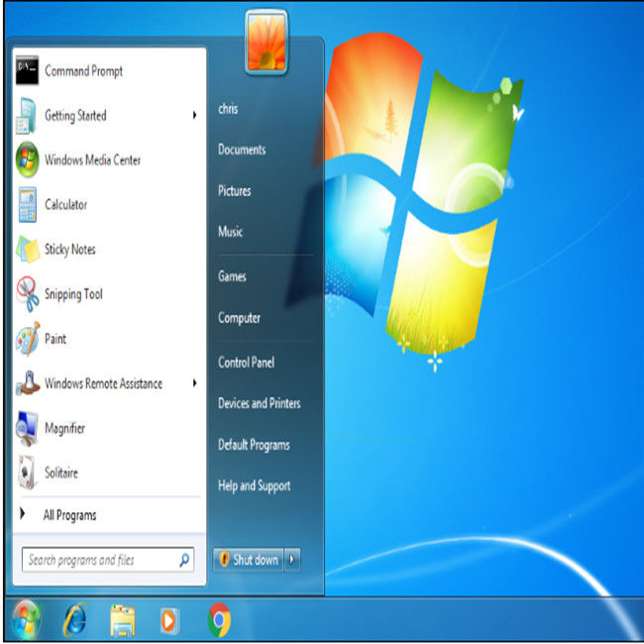Expand the Getting Started submenu arrow
This screenshot has height=644, width=644.
pyautogui.click(x=194, y=116)
